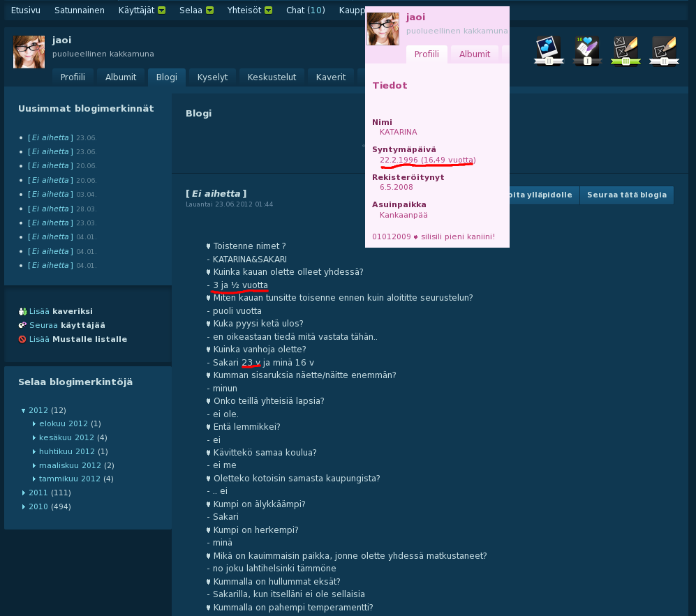Click the Seuraa tätä blogia button
The height and width of the screenshot is (616, 696).
click(x=627, y=195)
